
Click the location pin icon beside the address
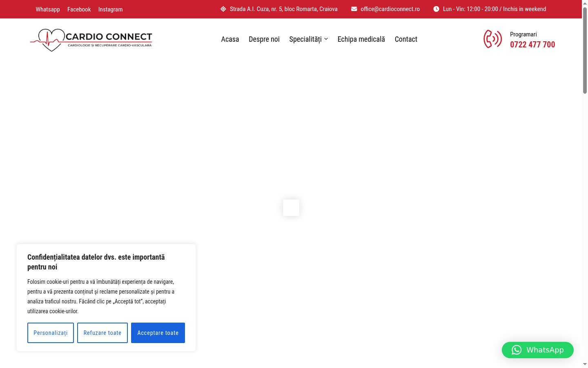pyautogui.click(x=223, y=9)
